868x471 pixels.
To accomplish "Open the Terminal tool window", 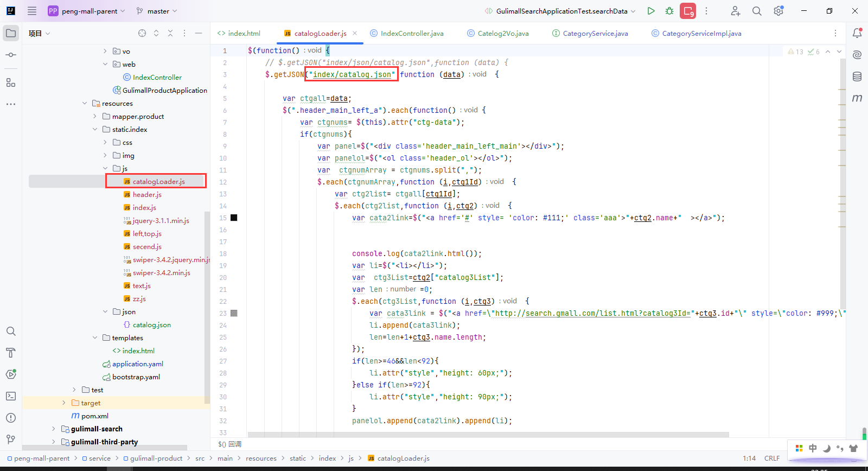I will pos(11,396).
